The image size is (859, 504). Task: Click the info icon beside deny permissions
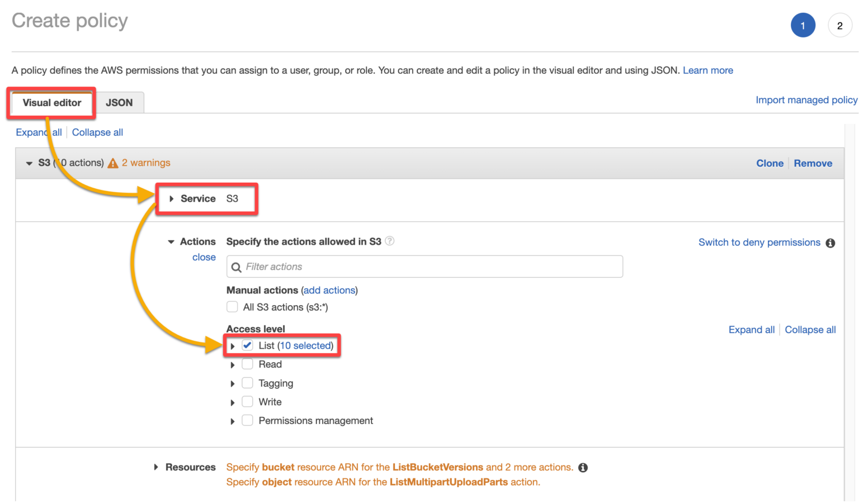pos(830,243)
